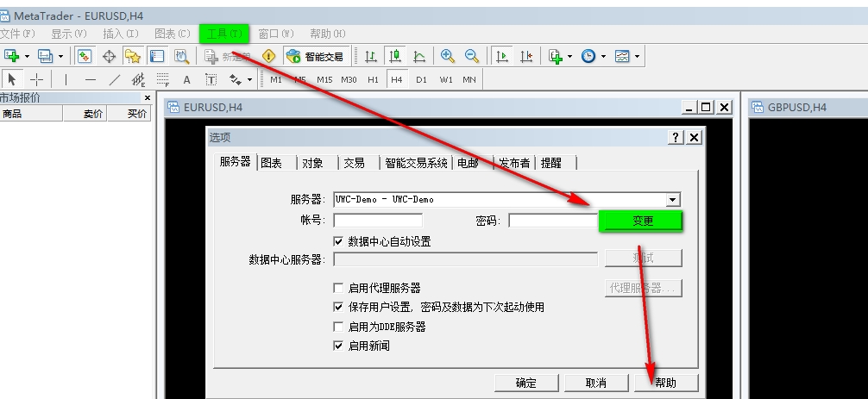Enable 启用为DDE服务器 checkbox

pos(338,327)
